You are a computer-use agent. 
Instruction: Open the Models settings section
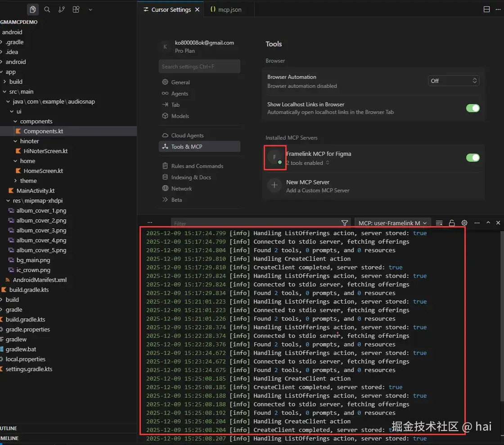(199, 116)
